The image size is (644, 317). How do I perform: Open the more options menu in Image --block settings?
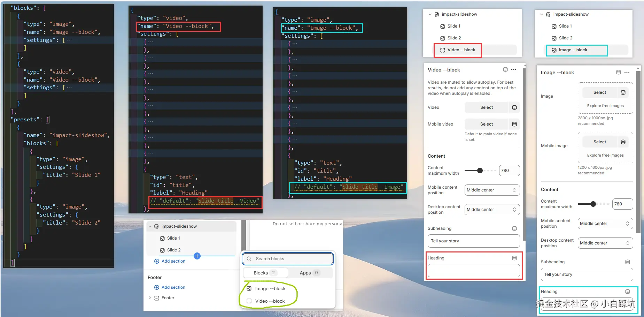coord(627,73)
